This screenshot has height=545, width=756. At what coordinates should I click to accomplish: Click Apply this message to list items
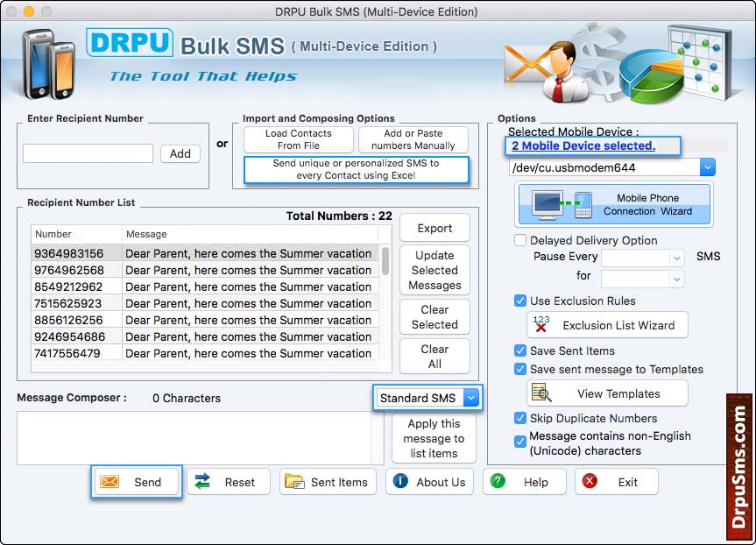pyautogui.click(x=434, y=438)
